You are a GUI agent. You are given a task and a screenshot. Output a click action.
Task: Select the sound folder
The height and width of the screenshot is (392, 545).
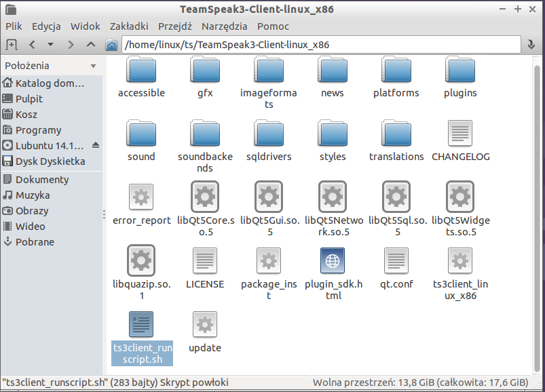click(141, 140)
